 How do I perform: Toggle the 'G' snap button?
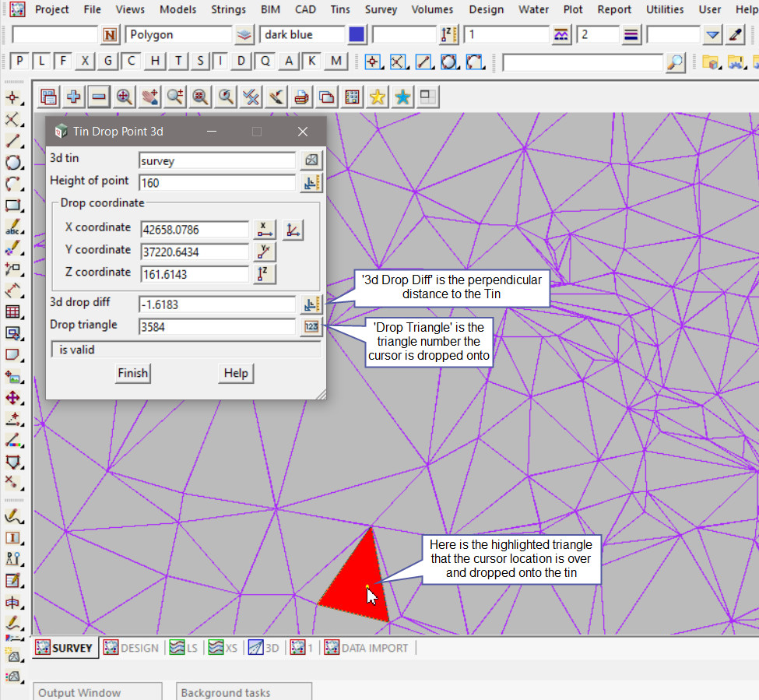pyautogui.click(x=108, y=62)
